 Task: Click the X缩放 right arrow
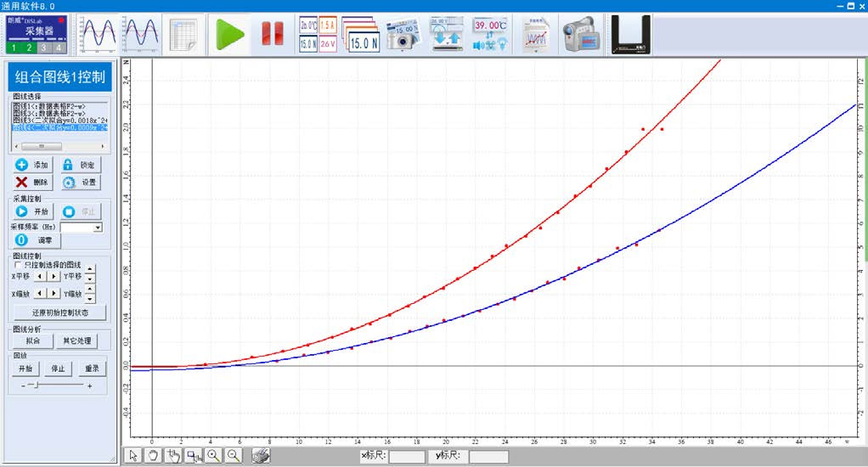[x=54, y=294]
